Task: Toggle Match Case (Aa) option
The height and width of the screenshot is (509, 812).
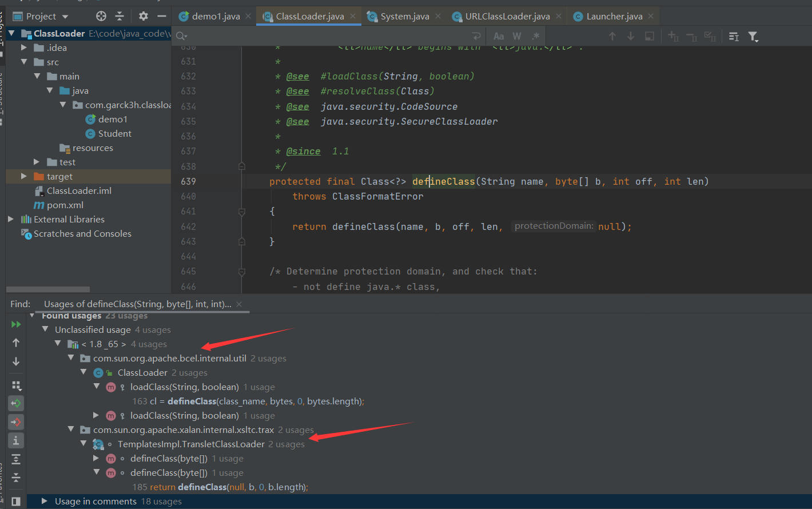Action: click(x=499, y=36)
